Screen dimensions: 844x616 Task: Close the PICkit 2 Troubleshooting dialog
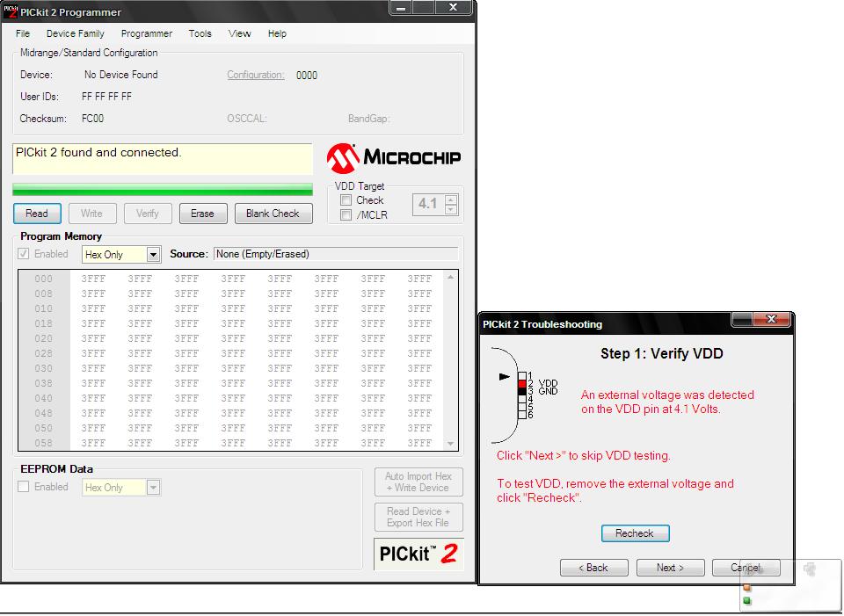point(771,319)
